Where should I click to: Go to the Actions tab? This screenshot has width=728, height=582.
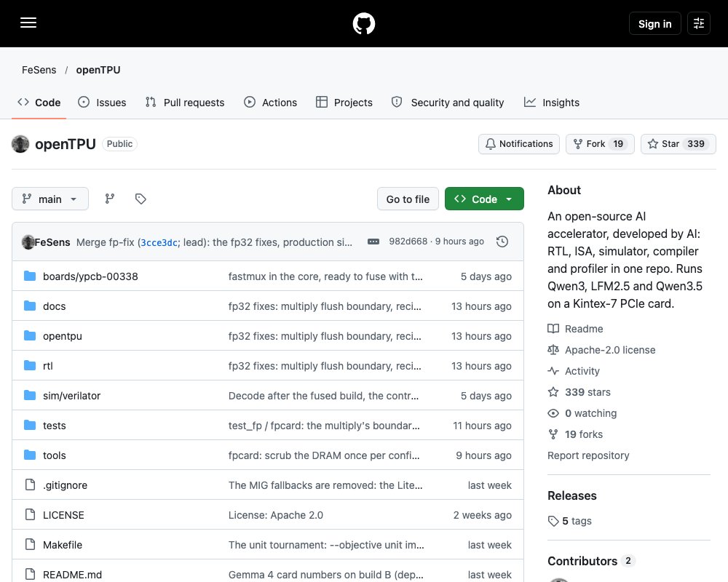270,103
